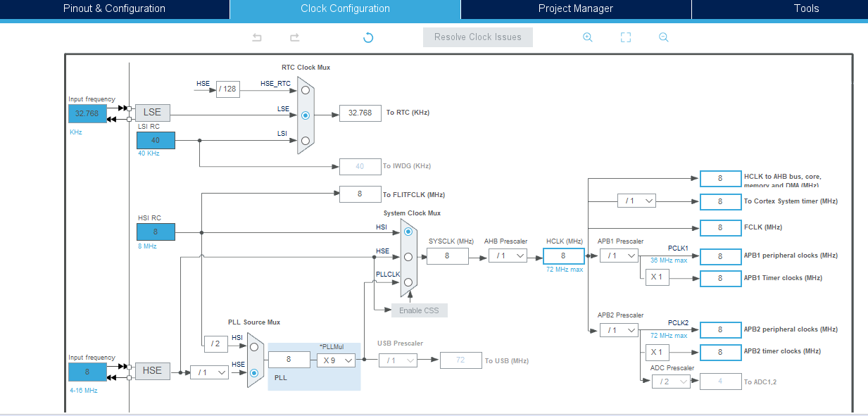Viewport: 868px width, 416px height.
Task: Select HSI in System Clock Mux
Action: [408, 232]
